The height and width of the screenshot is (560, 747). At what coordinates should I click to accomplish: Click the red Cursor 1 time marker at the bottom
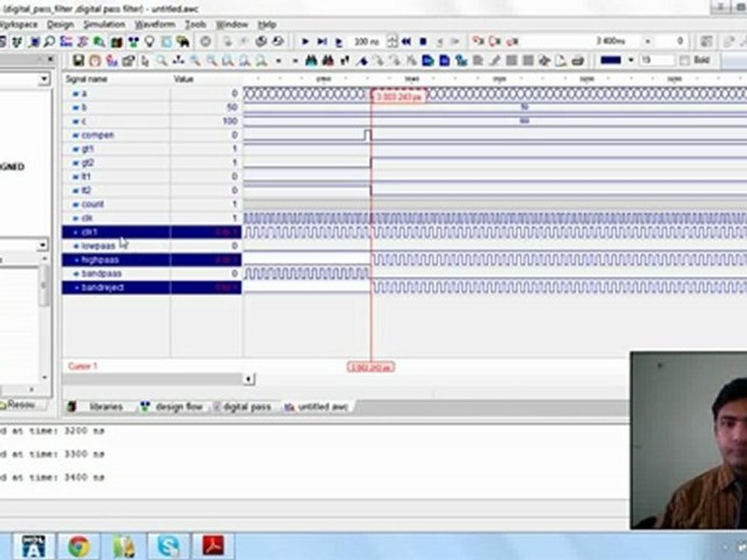pos(370,367)
